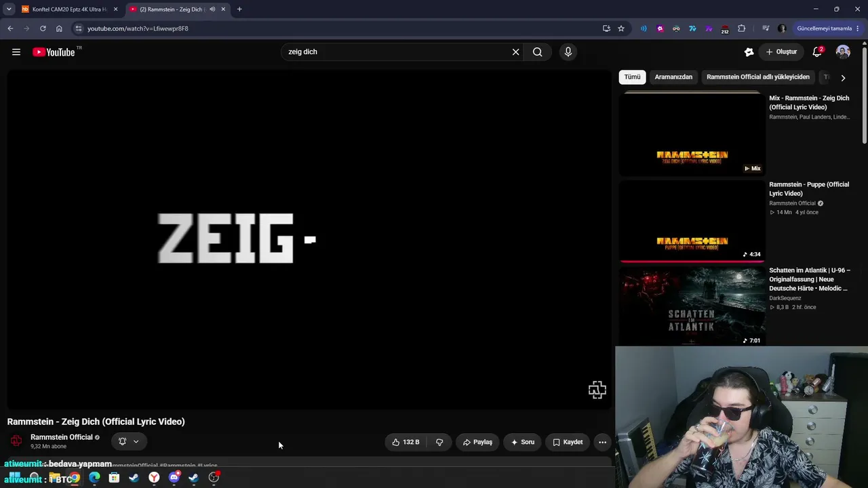Screen dimensions: 868x488
Task: Open the more actions three-dot menu
Action: (x=602, y=442)
